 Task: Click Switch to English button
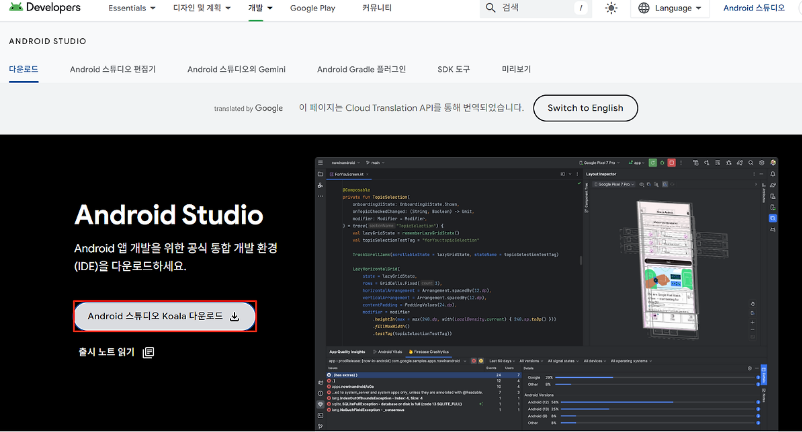click(585, 108)
